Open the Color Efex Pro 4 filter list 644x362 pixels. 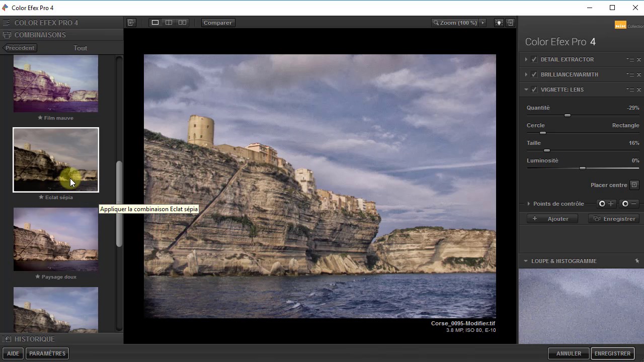click(61, 23)
